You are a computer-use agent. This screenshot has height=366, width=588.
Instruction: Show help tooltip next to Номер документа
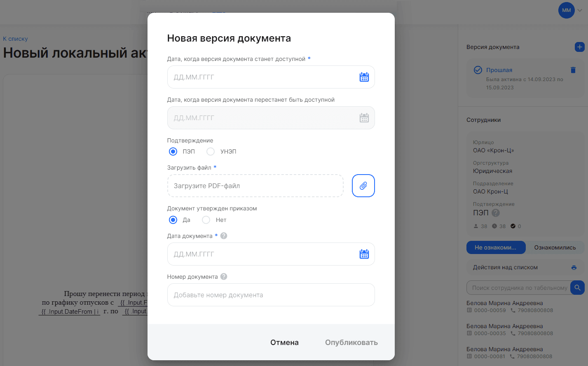point(224,277)
